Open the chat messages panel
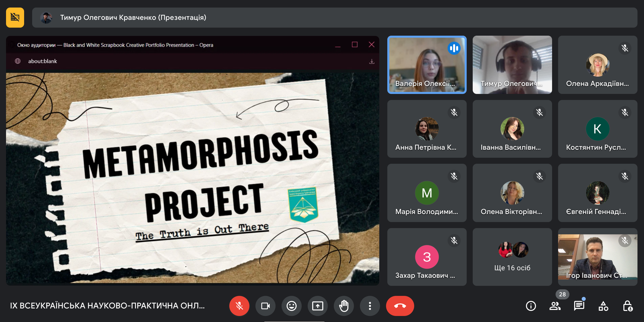Viewport: 644px width, 322px height. (x=579, y=306)
